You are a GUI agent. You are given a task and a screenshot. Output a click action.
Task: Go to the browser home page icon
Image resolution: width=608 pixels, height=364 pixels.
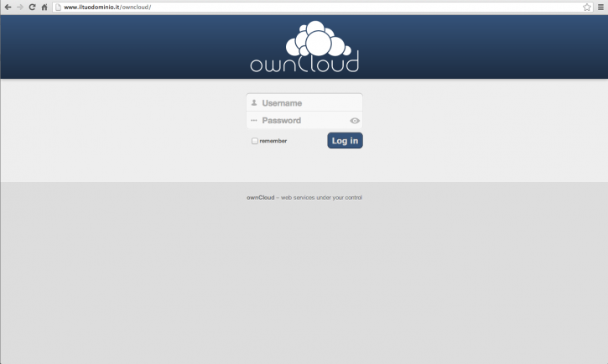coord(44,7)
